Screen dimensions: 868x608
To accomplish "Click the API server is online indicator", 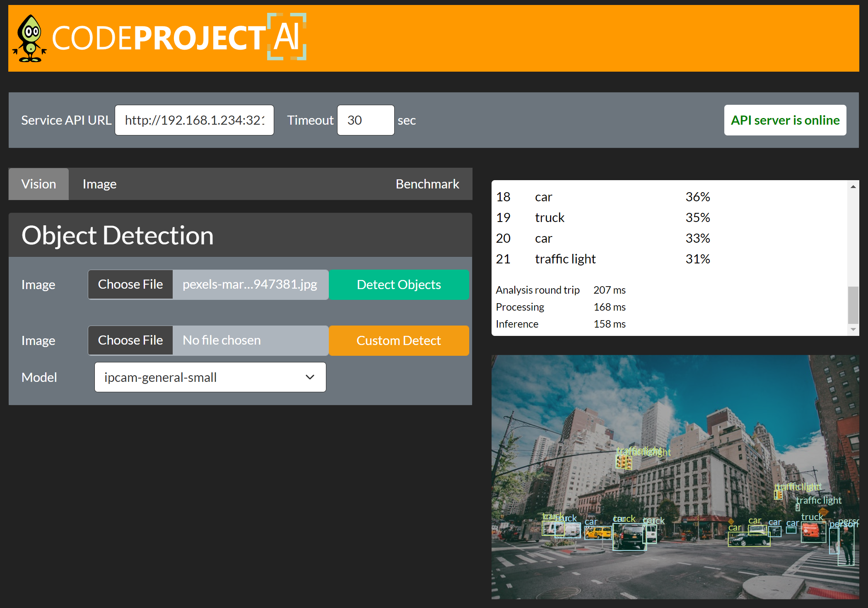I will (x=785, y=120).
